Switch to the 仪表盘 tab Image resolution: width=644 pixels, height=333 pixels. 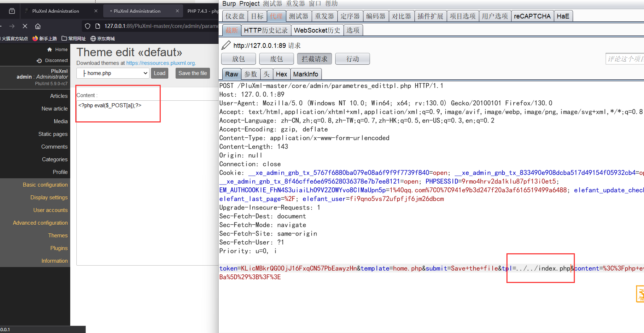(235, 16)
